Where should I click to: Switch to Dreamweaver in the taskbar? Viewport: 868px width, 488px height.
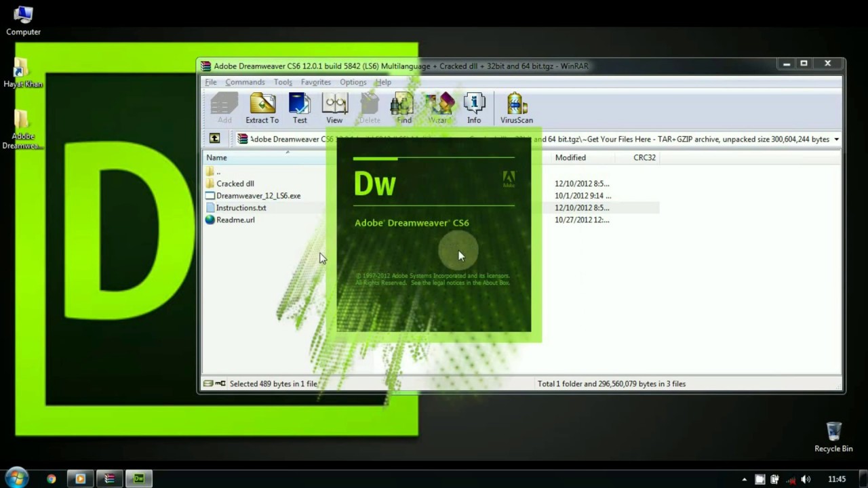click(139, 479)
